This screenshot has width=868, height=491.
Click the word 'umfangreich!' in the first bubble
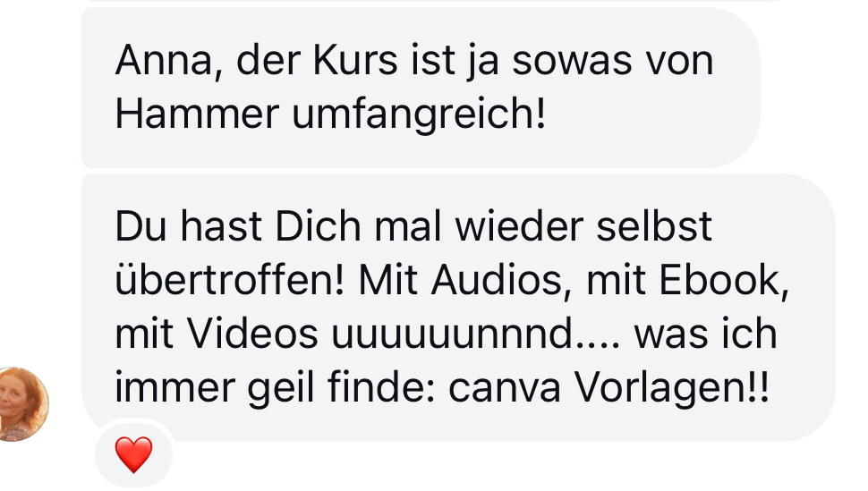(419, 114)
